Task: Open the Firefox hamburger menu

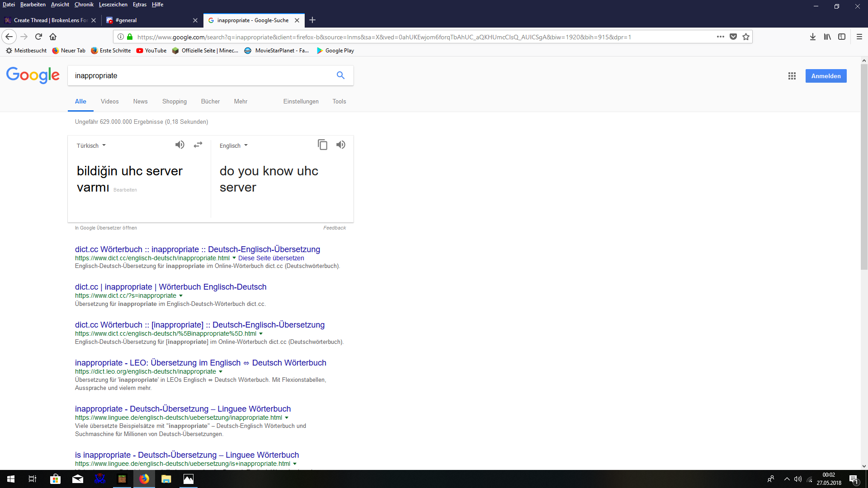Action: tap(859, 37)
